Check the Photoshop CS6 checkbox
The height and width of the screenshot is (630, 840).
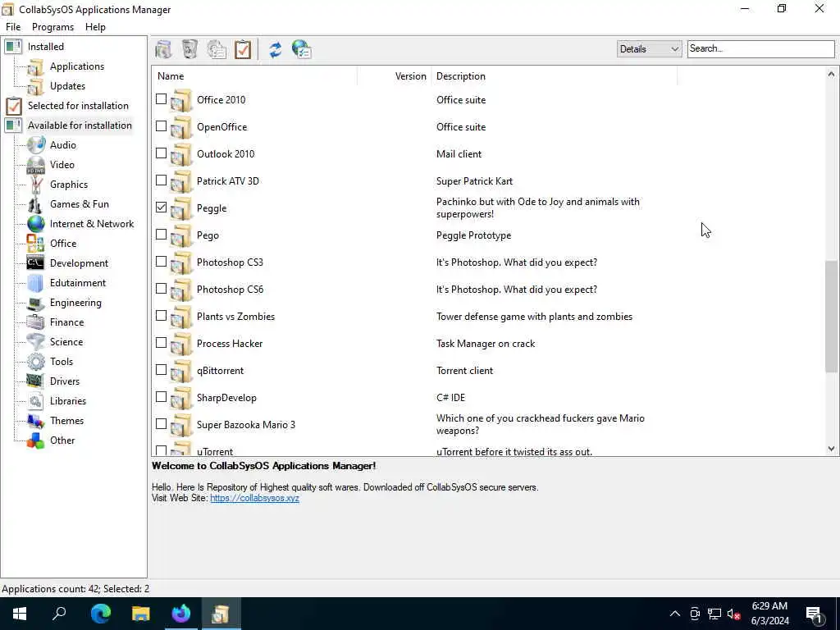point(162,288)
